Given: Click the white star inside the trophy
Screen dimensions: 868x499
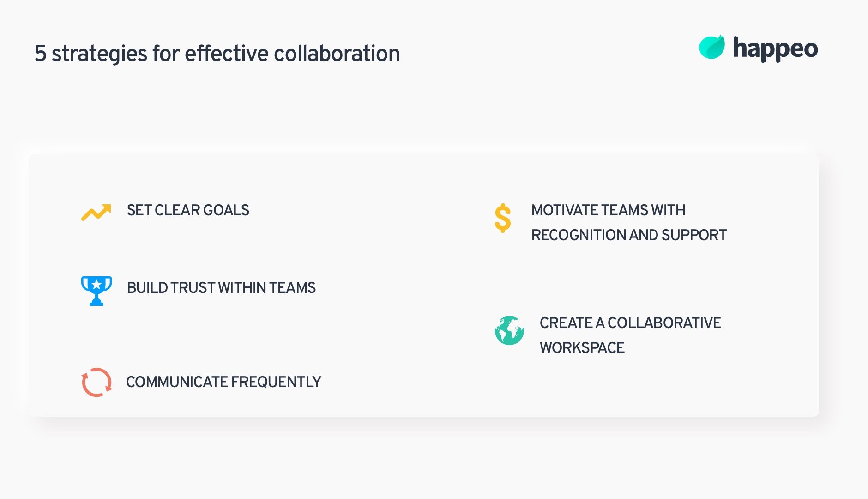Looking at the screenshot, I should pos(96,284).
